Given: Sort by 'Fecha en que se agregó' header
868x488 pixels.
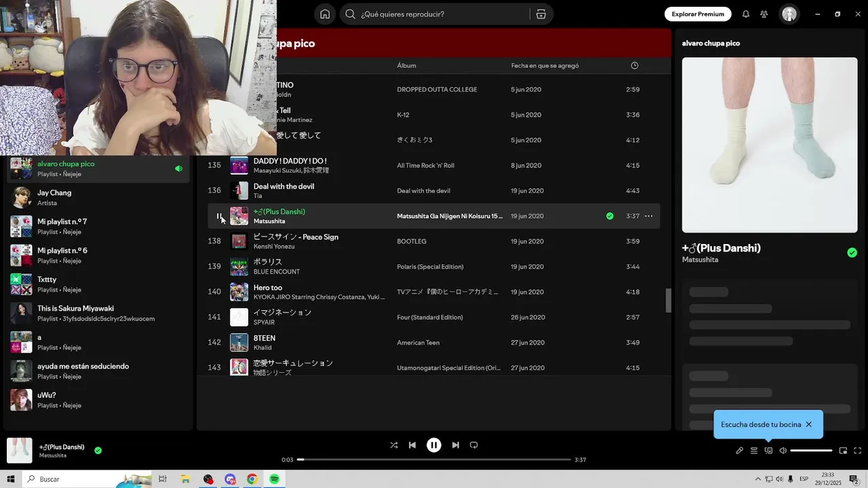Looking at the screenshot, I should tap(545, 66).
